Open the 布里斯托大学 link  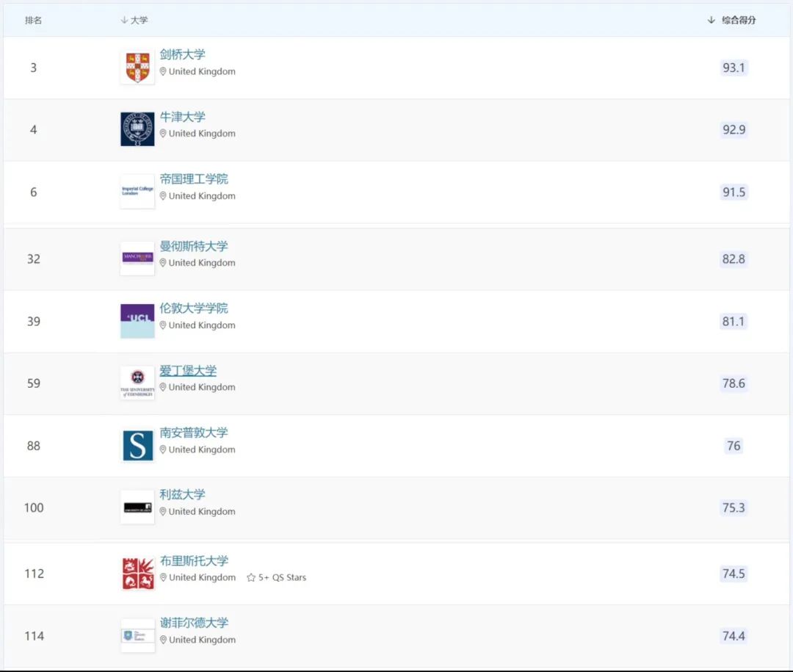click(194, 560)
